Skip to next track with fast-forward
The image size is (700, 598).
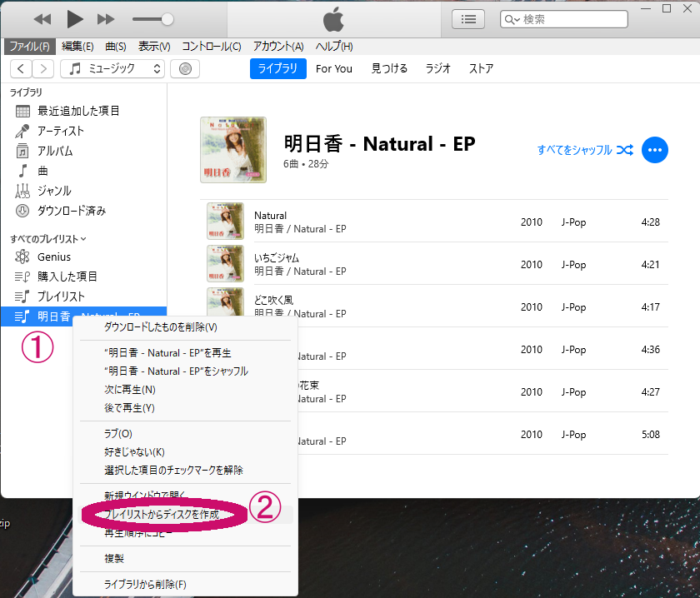tap(106, 19)
